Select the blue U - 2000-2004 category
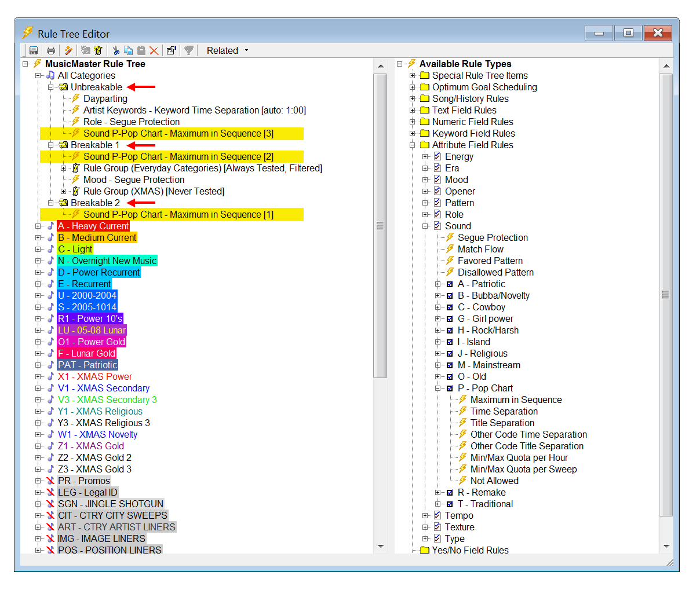The image size is (700, 601). click(x=87, y=295)
